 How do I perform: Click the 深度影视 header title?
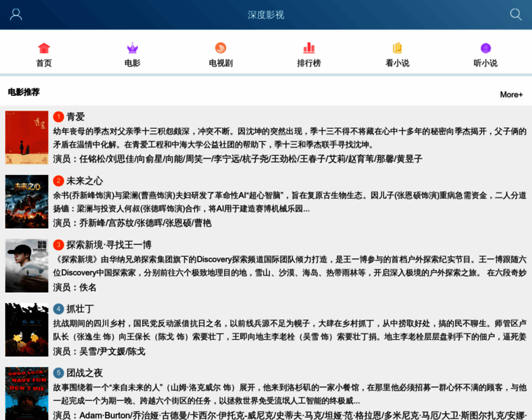pyautogui.click(x=266, y=15)
